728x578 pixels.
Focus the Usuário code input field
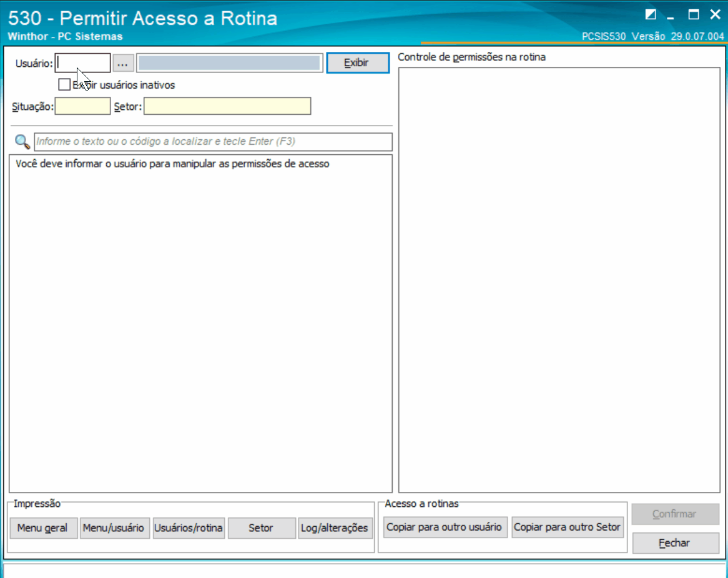(x=82, y=63)
